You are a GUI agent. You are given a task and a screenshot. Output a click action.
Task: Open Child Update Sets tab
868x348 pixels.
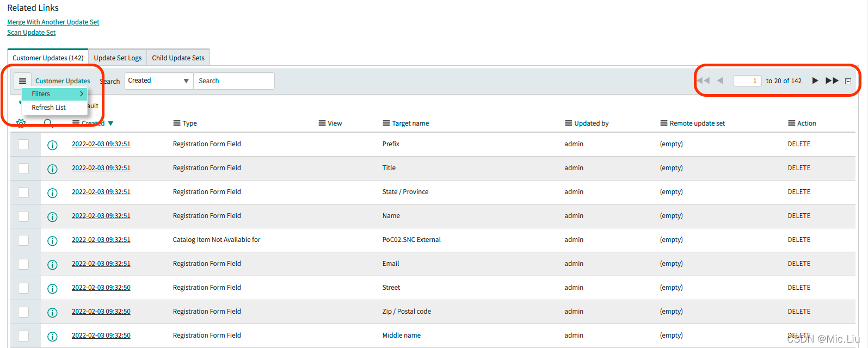pyautogui.click(x=178, y=58)
